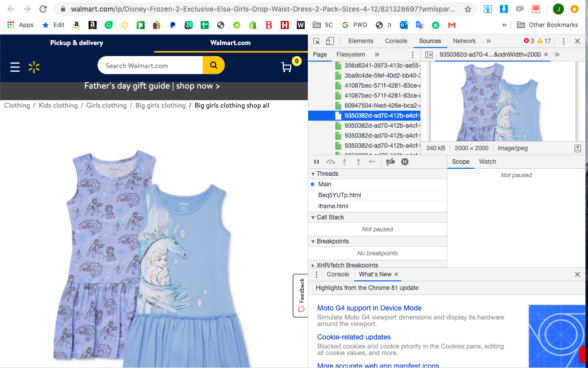Click the inspect element picker icon

tap(316, 41)
